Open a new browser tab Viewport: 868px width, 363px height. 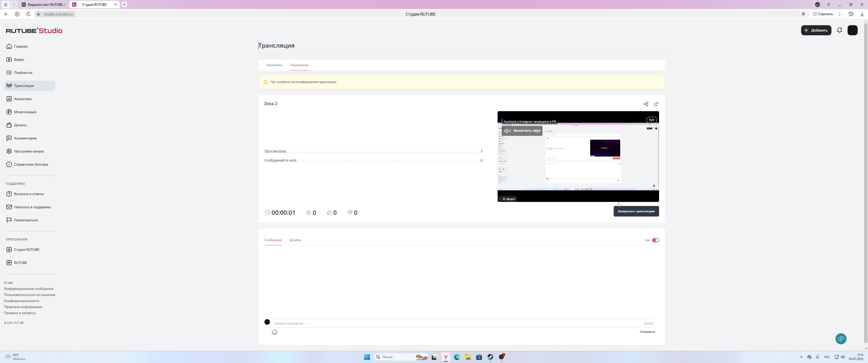click(124, 5)
